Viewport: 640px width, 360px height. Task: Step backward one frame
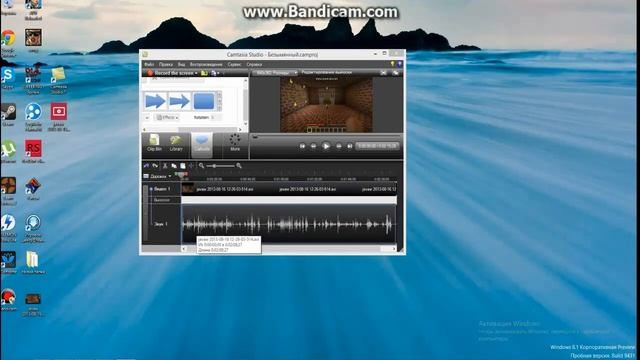(313, 146)
